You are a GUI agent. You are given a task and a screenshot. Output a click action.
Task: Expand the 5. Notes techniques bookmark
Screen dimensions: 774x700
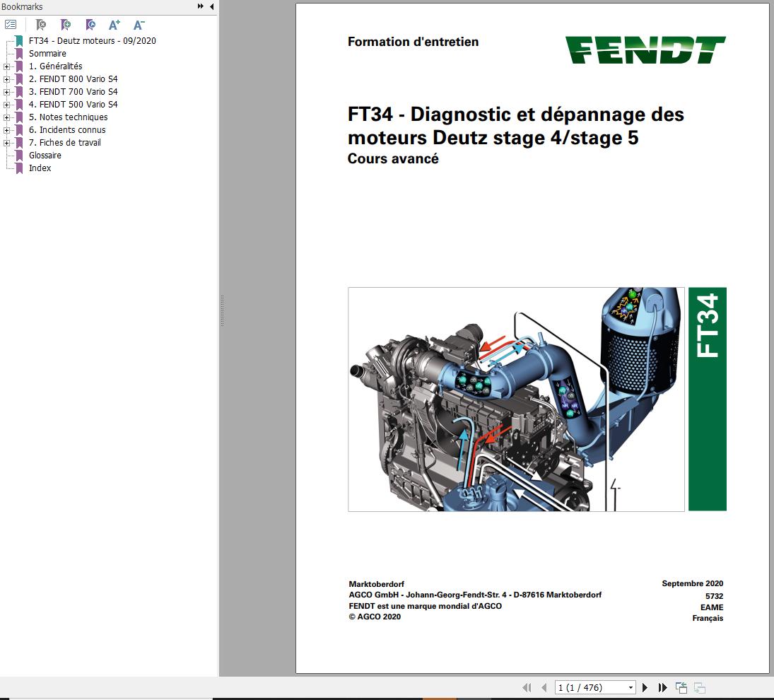pyautogui.click(x=6, y=117)
